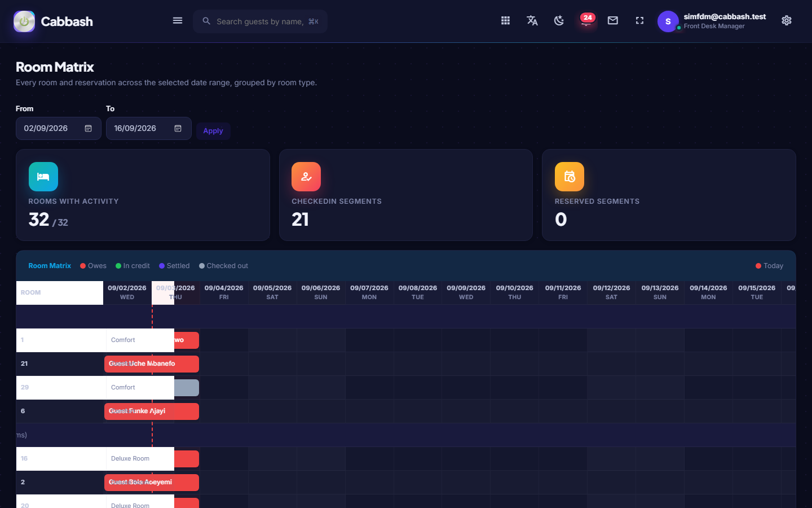Select the 09/14/2026 MON column header

709,292
